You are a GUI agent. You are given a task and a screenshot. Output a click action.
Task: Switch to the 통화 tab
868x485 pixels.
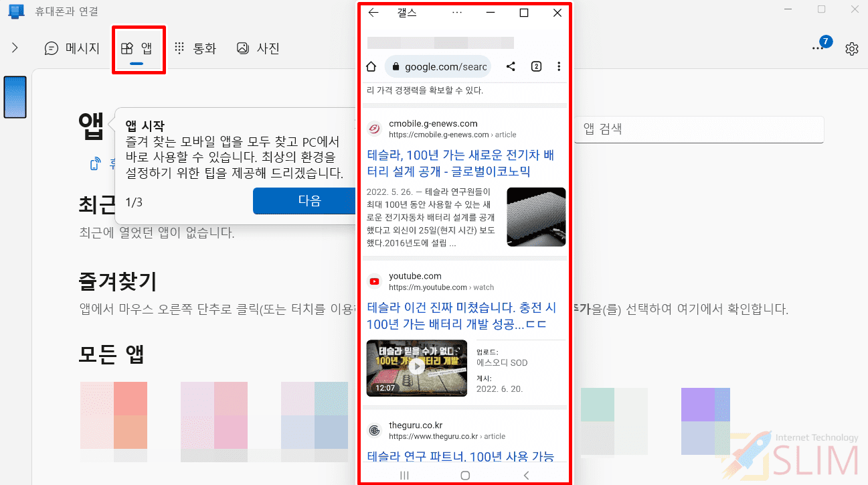click(195, 48)
